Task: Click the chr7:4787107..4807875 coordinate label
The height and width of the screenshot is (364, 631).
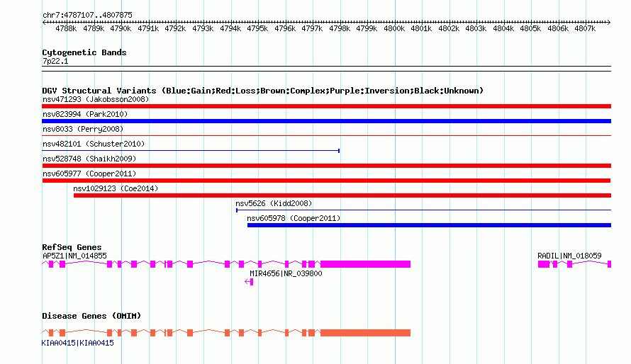Action: 87,15
